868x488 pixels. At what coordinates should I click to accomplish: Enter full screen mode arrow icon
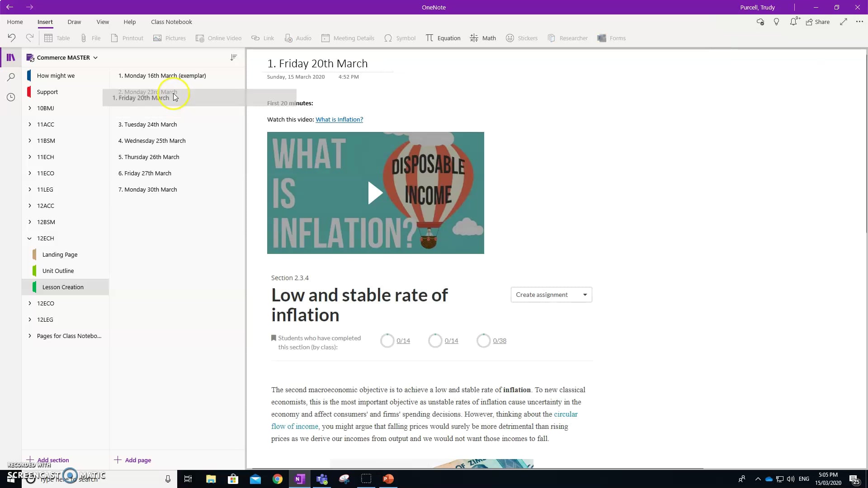pyautogui.click(x=844, y=22)
